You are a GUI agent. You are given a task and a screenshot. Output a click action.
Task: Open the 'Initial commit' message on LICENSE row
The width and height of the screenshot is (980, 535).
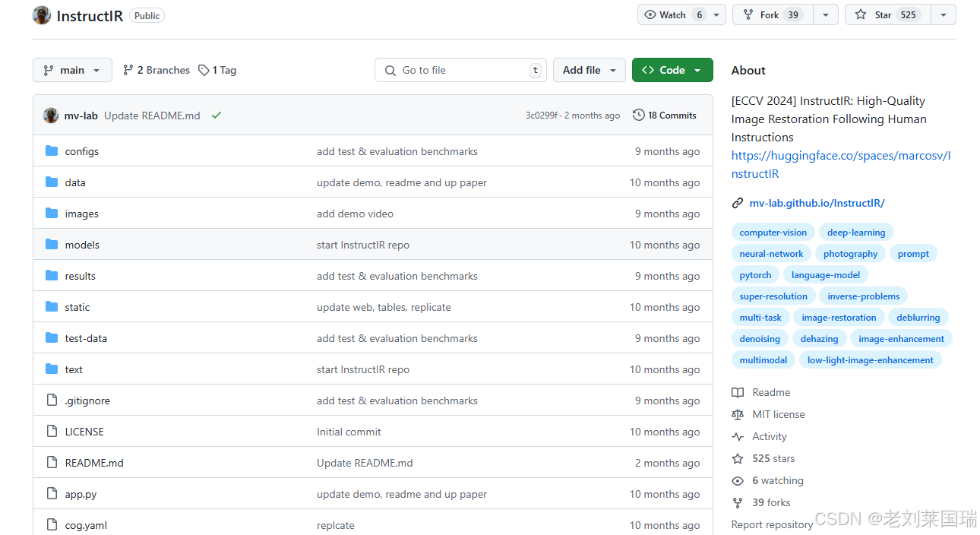349,432
